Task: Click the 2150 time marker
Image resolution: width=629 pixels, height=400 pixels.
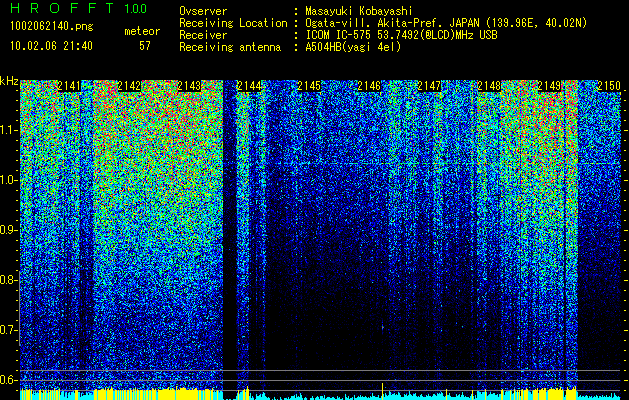Action: [609, 86]
